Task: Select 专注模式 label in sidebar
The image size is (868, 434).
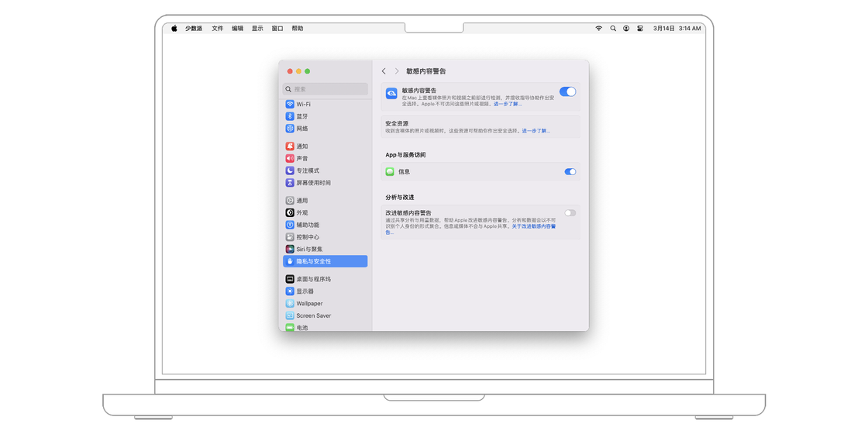Action: pos(308,170)
